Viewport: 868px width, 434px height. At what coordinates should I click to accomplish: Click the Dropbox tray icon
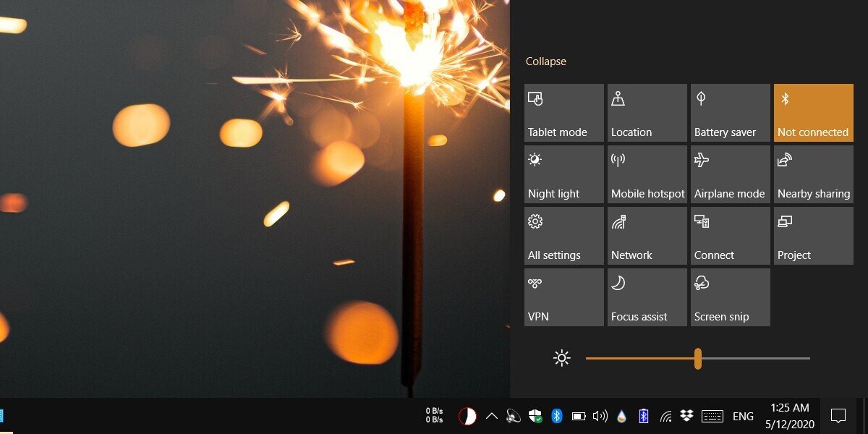pyautogui.click(x=687, y=416)
